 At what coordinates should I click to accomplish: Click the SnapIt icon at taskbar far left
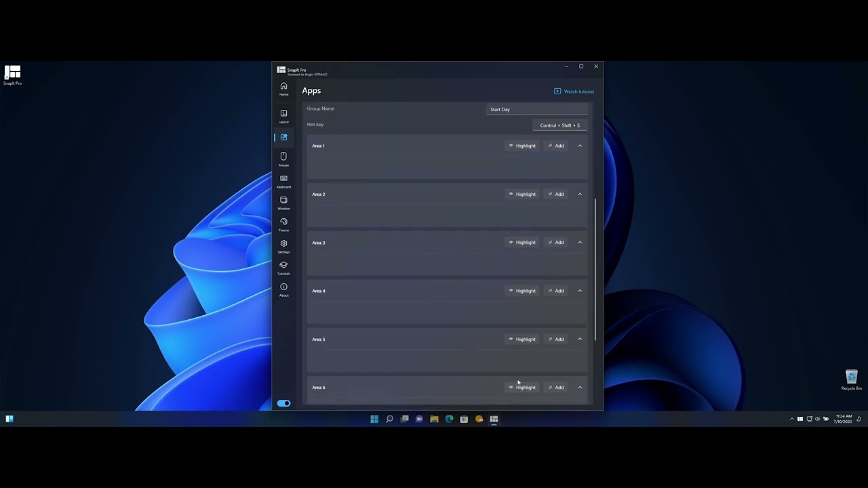(x=9, y=419)
